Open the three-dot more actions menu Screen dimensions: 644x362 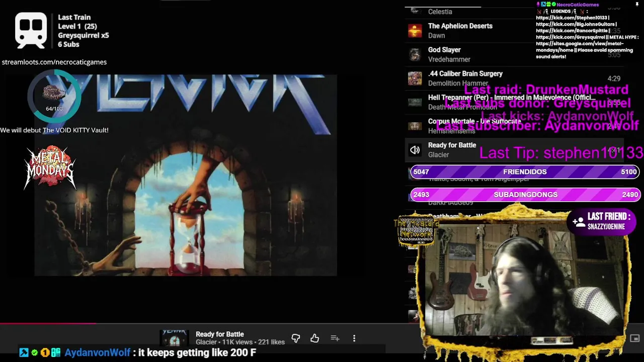coord(354,338)
